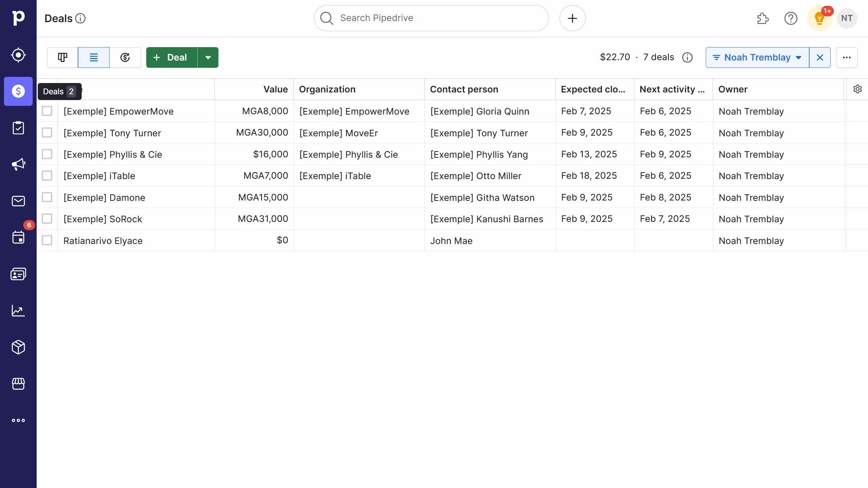This screenshot has height=488, width=868.
Task: Open the Products box icon
Action: [x=18, y=347]
